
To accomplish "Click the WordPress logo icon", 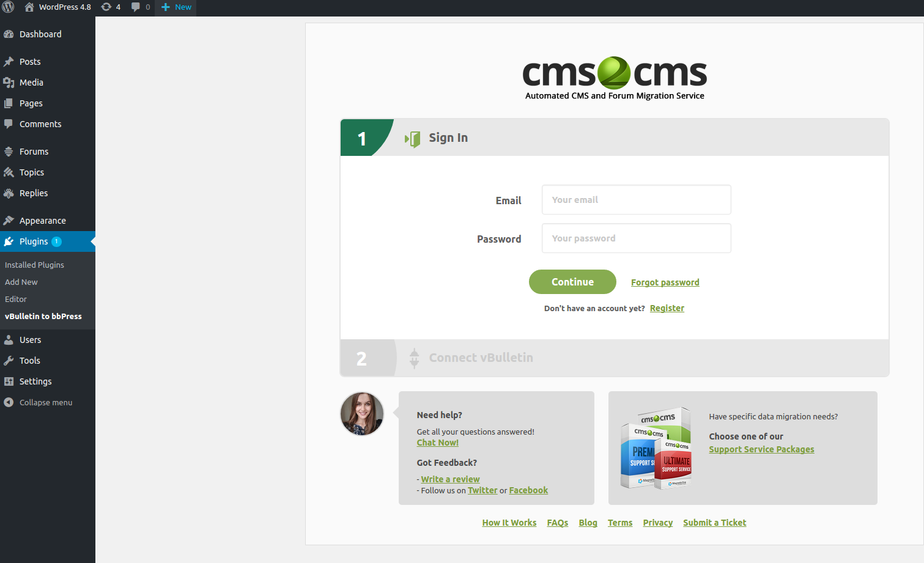I will (8, 7).
